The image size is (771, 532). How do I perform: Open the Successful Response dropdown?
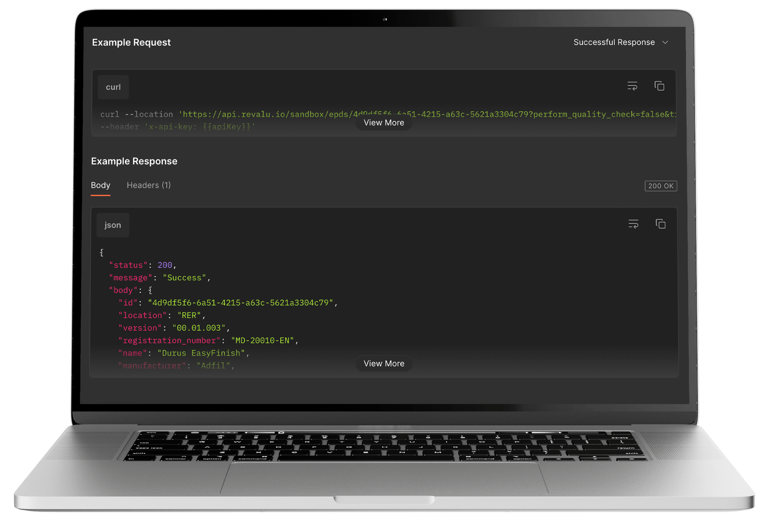pyautogui.click(x=614, y=42)
